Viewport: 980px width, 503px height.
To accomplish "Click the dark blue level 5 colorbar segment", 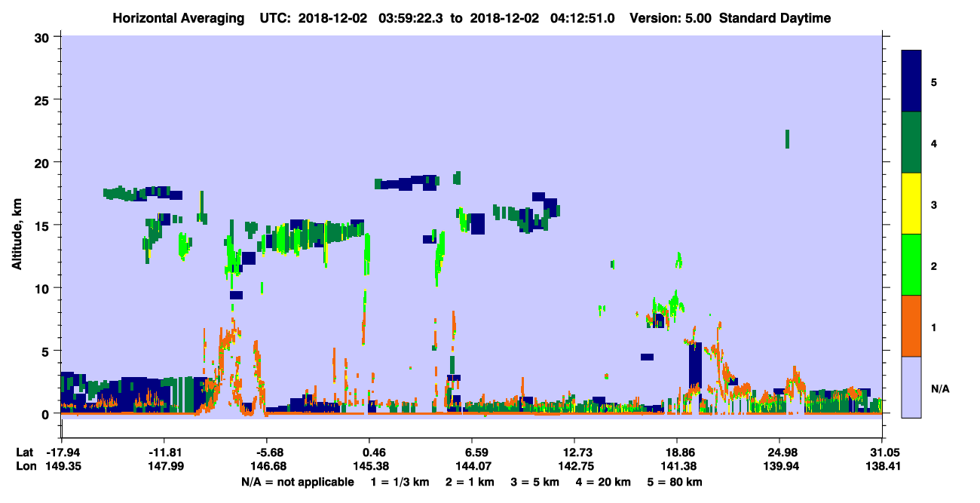I will (911, 81).
